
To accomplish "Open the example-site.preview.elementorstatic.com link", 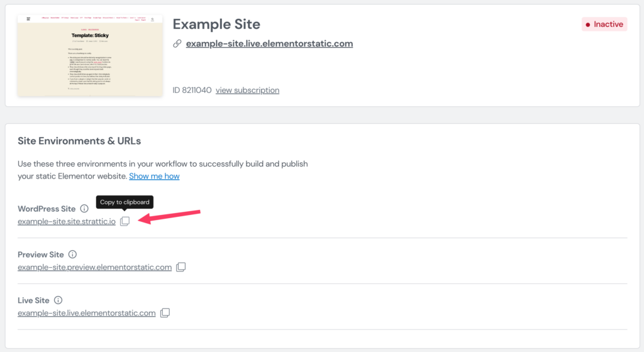I will (94, 267).
